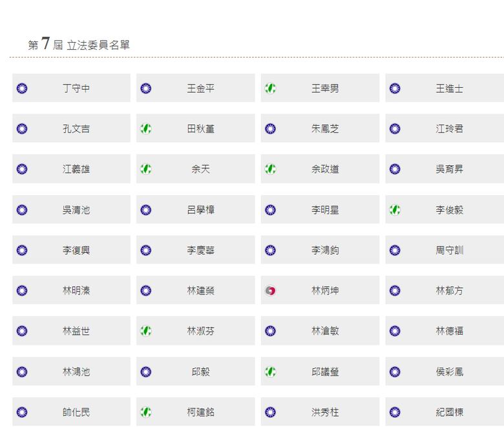
Task: Open the 侯彩鳳 entry
Action: tap(449, 372)
